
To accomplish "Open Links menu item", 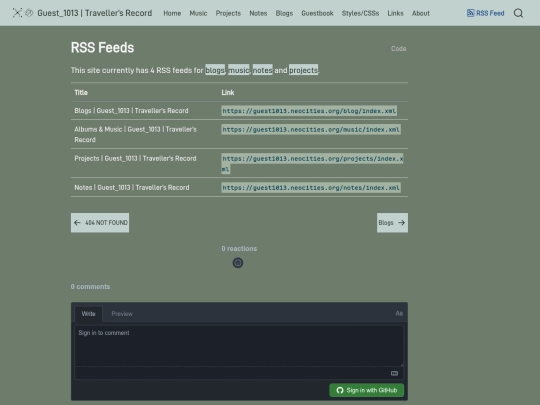I will pyautogui.click(x=395, y=13).
